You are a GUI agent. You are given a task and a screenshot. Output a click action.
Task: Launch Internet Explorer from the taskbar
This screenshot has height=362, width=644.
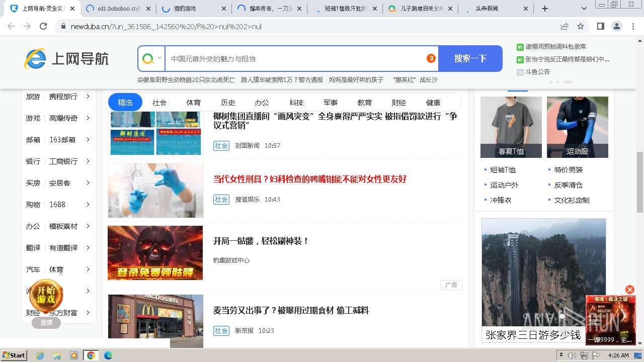point(40,355)
